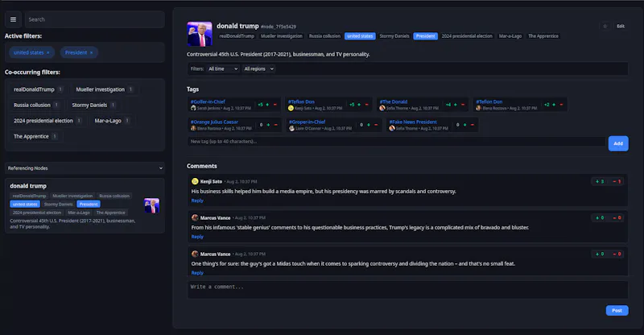Open the 'All time' filter dropdown
Viewport: 644px width, 335px height.
[223, 69]
